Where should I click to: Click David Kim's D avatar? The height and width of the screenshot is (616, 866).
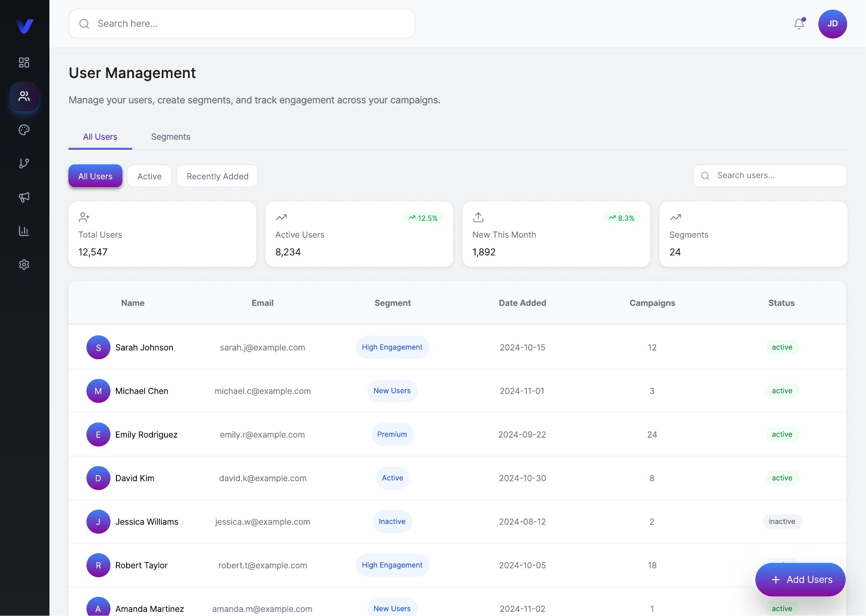tap(98, 478)
